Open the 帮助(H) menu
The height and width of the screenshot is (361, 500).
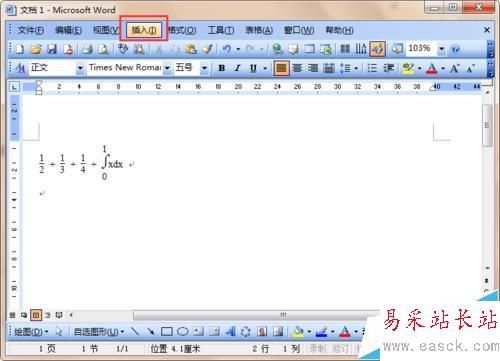(x=339, y=30)
